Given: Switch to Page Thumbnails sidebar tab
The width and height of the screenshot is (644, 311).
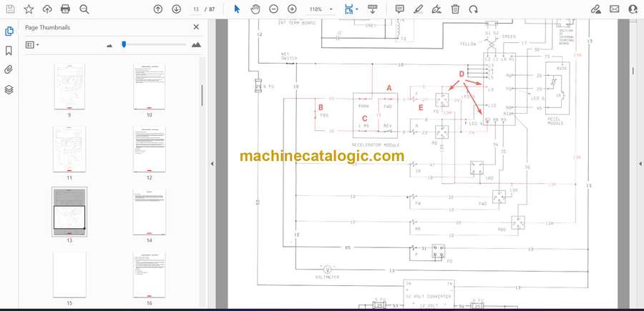Looking at the screenshot, I should coord(9,31).
